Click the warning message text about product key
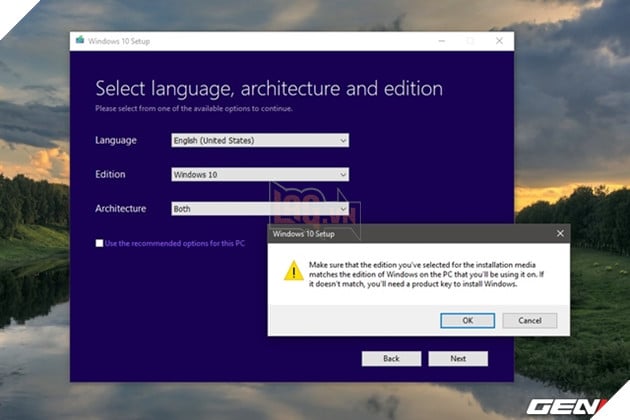Screen dimensions: 630x420 pos(426,275)
